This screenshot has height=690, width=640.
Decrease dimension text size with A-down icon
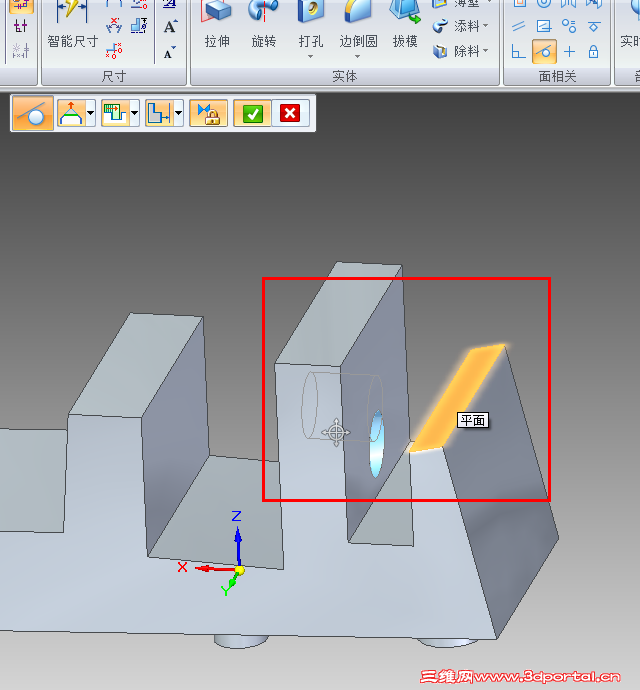170,52
